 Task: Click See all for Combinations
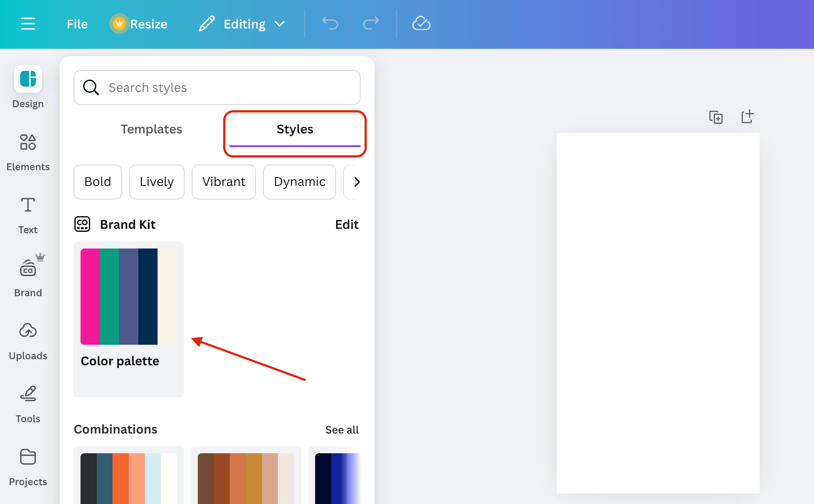(x=342, y=430)
